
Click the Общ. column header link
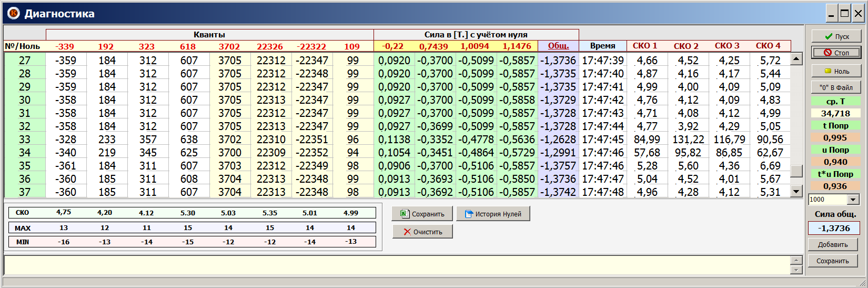558,46
